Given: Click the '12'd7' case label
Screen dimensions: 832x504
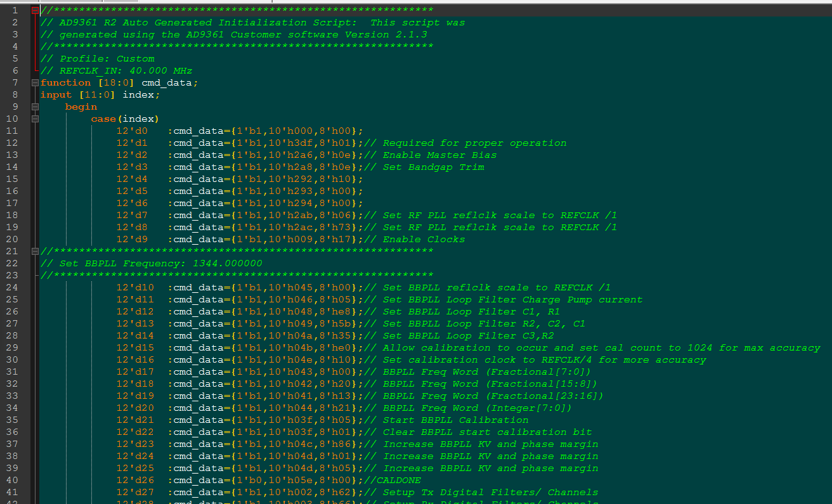Looking at the screenshot, I should tap(133, 216).
